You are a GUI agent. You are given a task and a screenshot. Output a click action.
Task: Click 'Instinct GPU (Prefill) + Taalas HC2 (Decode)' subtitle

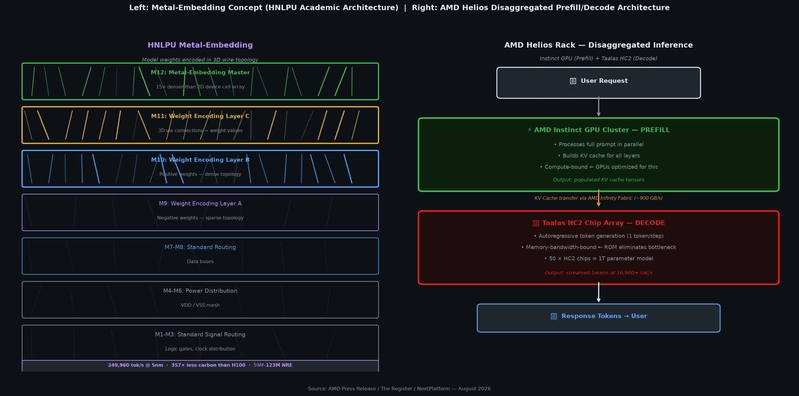point(598,59)
